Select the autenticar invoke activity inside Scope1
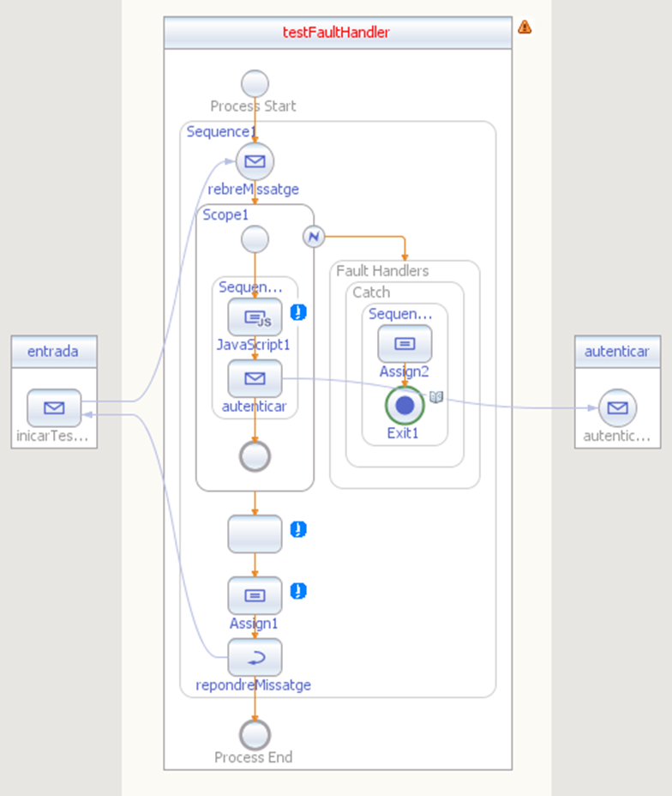This screenshot has width=672, height=796. [x=255, y=379]
